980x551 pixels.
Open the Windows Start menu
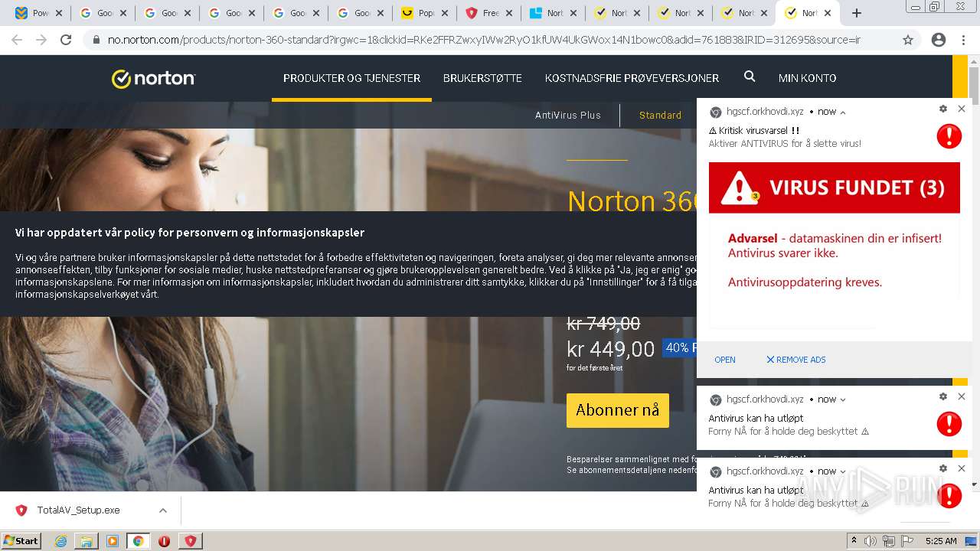[x=21, y=540]
